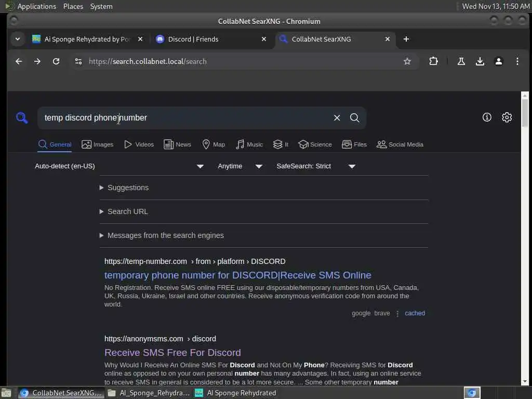The height and width of the screenshot is (399, 532).
Task: Click the show desktop taskbar icon
Action: pos(6,393)
